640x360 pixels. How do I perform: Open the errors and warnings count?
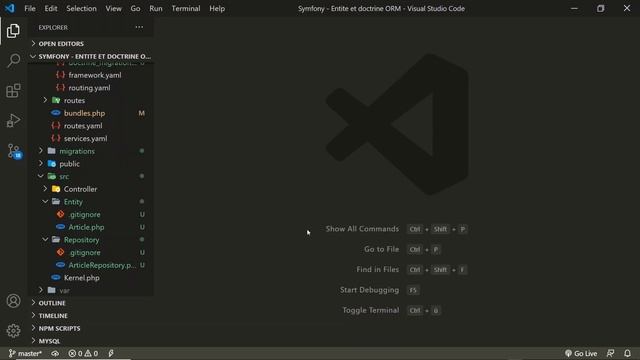pyautogui.click(x=83, y=353)
